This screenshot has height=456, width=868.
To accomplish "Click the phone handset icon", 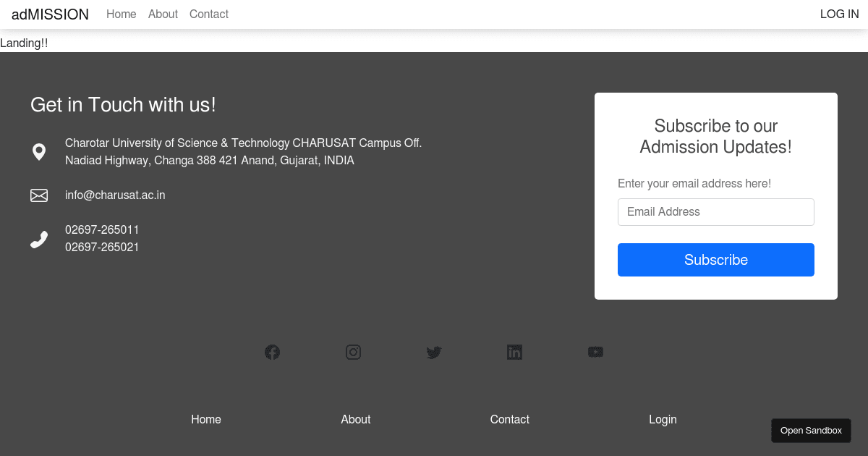I will tap(39, 240).
